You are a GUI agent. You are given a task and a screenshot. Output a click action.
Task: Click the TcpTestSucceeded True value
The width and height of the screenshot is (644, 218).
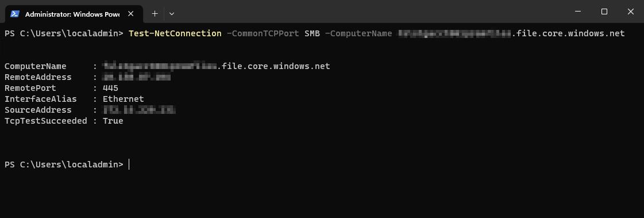(x=113, y=121)
